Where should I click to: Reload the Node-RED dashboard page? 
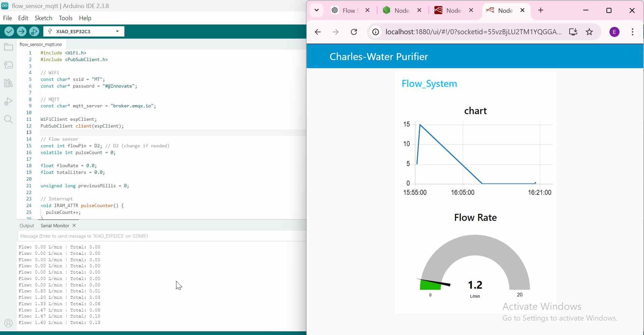pos(354,32)
